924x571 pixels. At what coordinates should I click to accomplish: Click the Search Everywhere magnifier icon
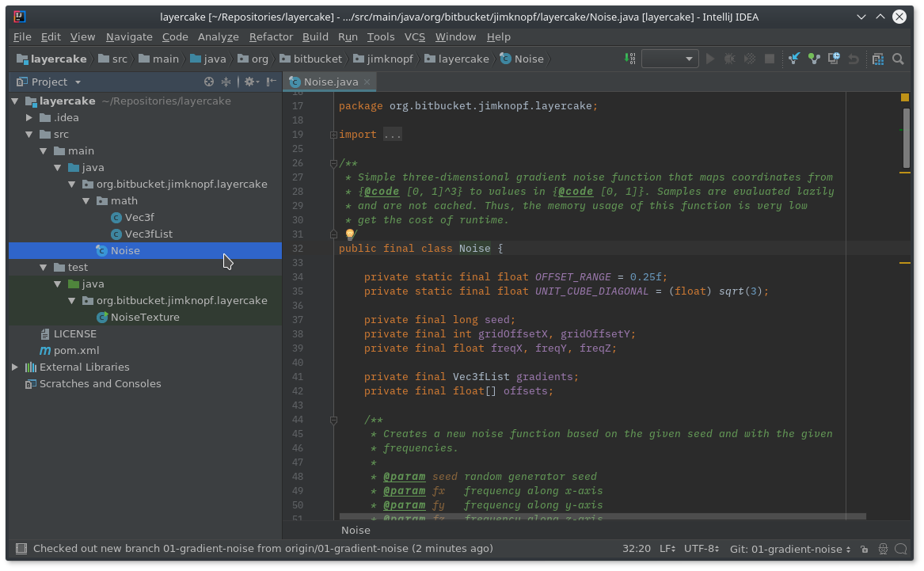(x=898, y=59)
